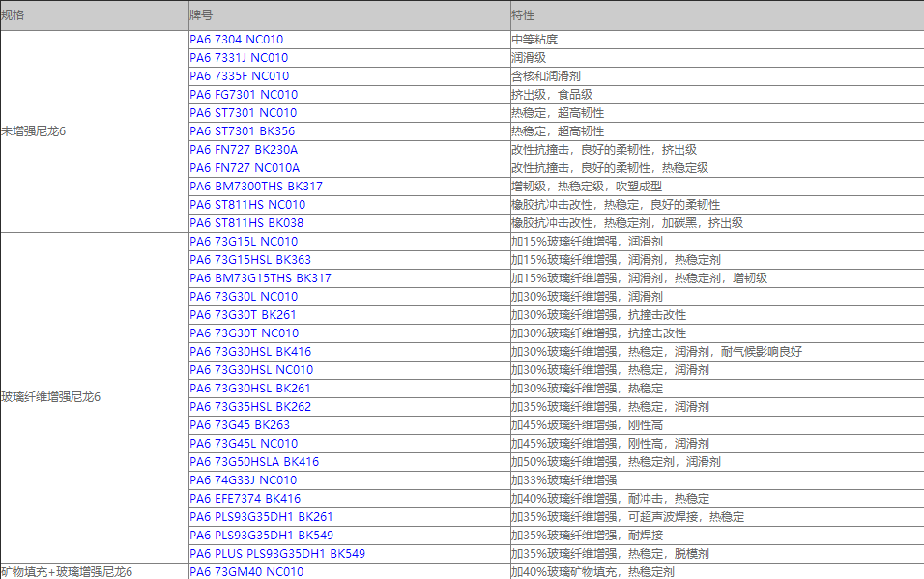This screenshot has width=924, height=579.
Task: Open the PA6 BM7300THS BK317 link
Action: pyautogui.click(x=256, y=187)
